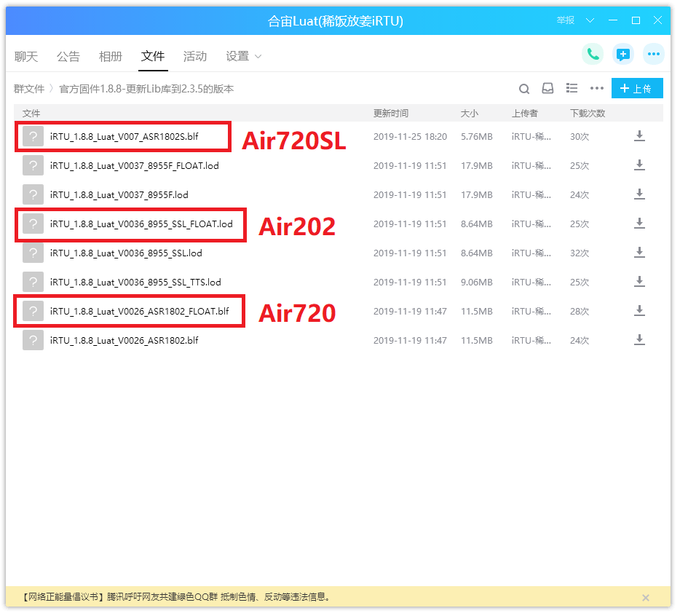The image size is (680, 616).
Task: Sort files by 大小 column
Action: (x=470, y=113)
